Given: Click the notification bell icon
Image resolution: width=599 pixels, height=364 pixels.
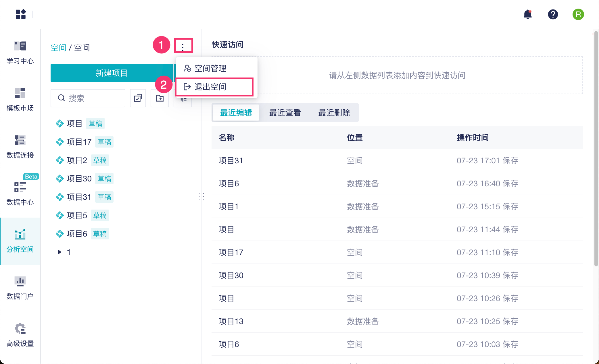Looking at the screenshot, I should pos(527,14).
